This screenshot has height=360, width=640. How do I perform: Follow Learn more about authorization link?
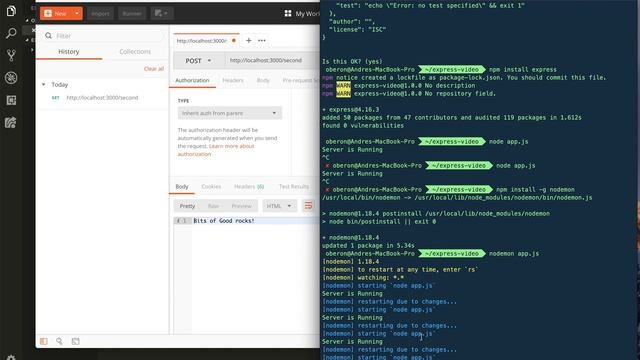(x=216, y=150)
